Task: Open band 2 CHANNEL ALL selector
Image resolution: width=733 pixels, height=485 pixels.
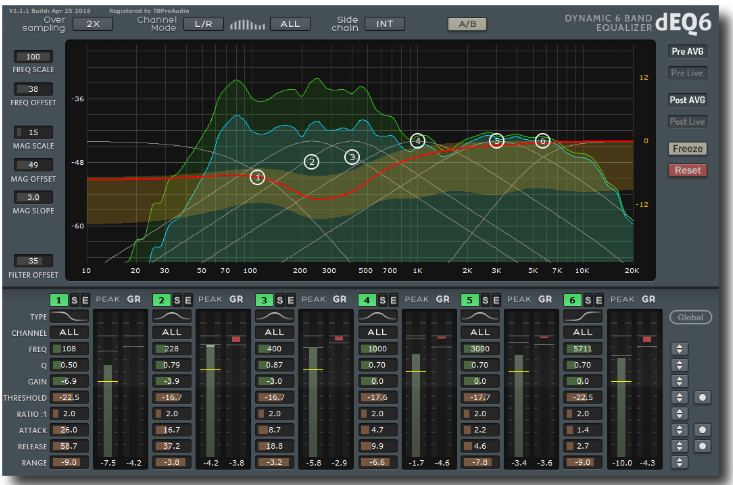Action: point(172,333)
